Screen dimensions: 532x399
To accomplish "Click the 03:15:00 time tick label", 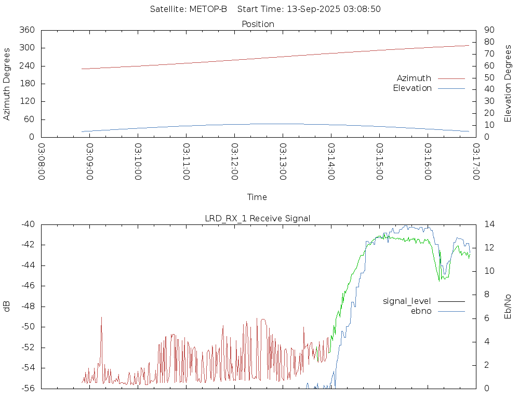I will (380, 162).
